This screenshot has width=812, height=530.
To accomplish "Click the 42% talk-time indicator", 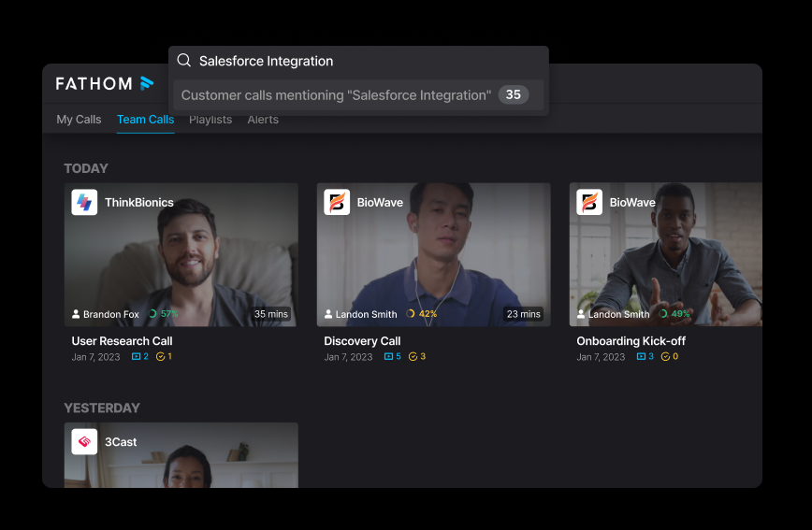I will coord(422,314).
